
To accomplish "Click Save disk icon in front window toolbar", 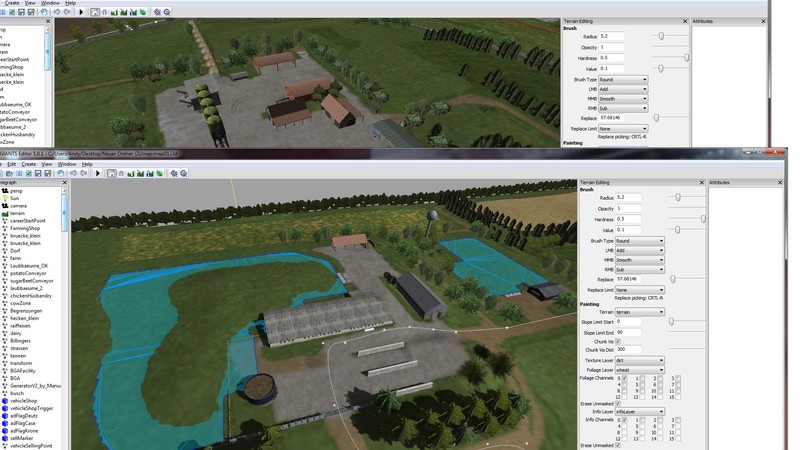I will (38, 173).
